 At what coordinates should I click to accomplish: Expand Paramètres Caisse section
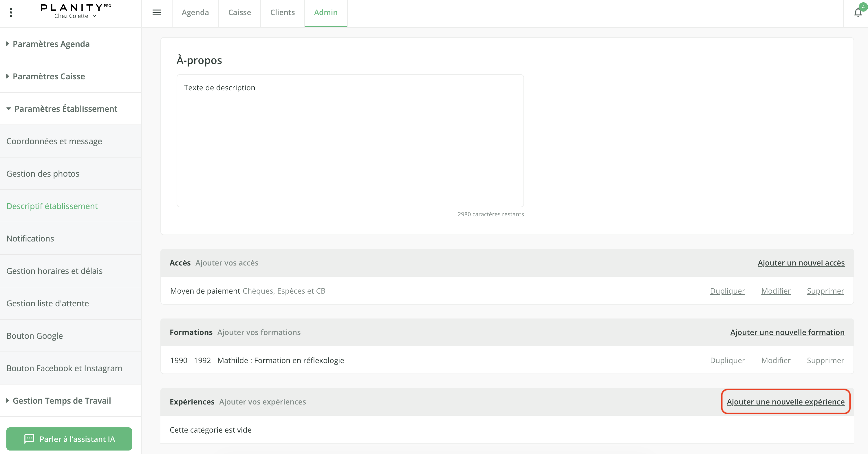click(49, 76)
